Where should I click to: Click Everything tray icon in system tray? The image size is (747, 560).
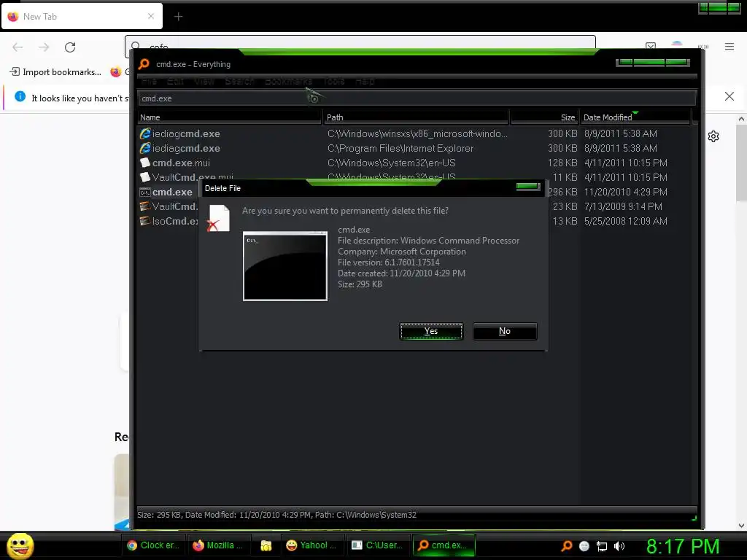click(x=566, y=546)
